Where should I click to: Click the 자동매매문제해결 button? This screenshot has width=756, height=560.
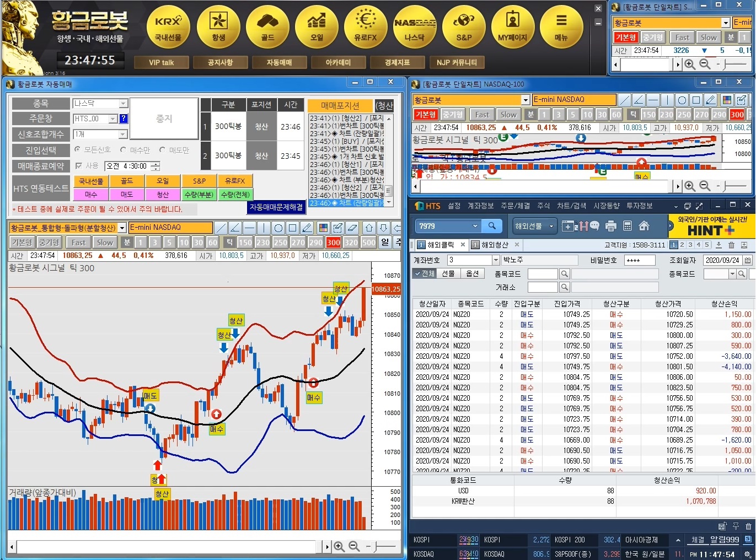(x=276, y=207)
